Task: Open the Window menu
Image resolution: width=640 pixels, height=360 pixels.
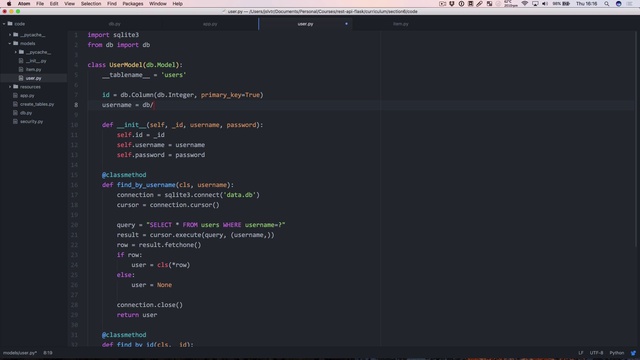Action: pyautogui.click(x=158, y=4)
